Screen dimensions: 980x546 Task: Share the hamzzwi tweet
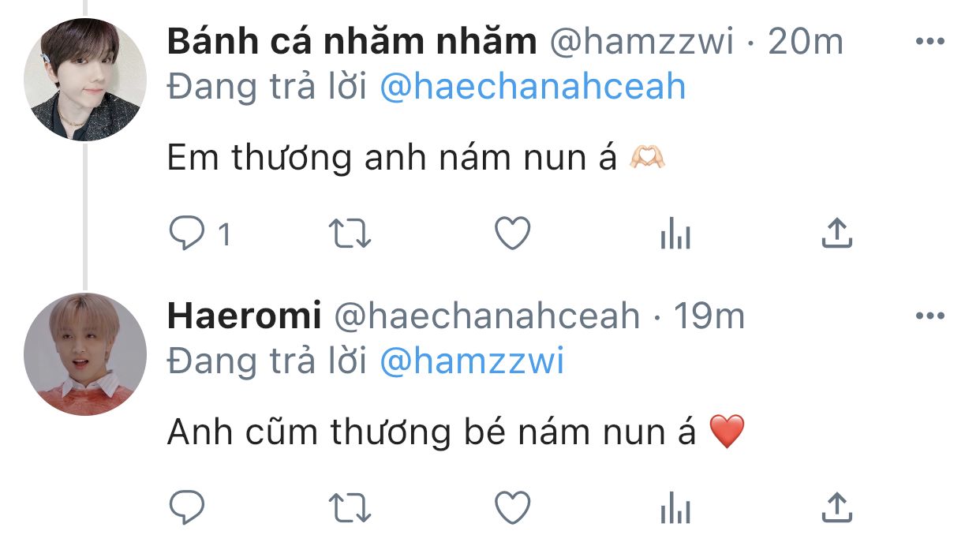pyautogui.click(x=837, y=234)
